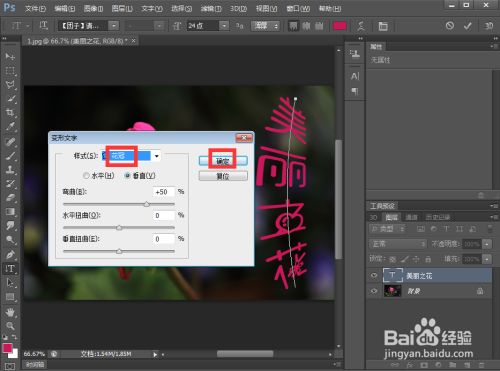The width and height of the screenshot is (500, 371).
Task: Open the layer filter type dropdown
Action: 388,229
